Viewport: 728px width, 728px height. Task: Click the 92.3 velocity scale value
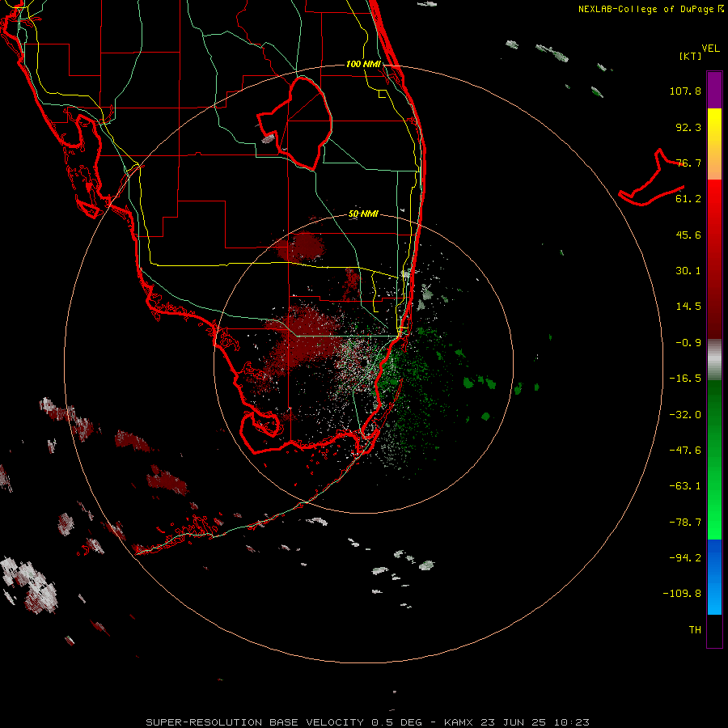(x=688, y=127)
